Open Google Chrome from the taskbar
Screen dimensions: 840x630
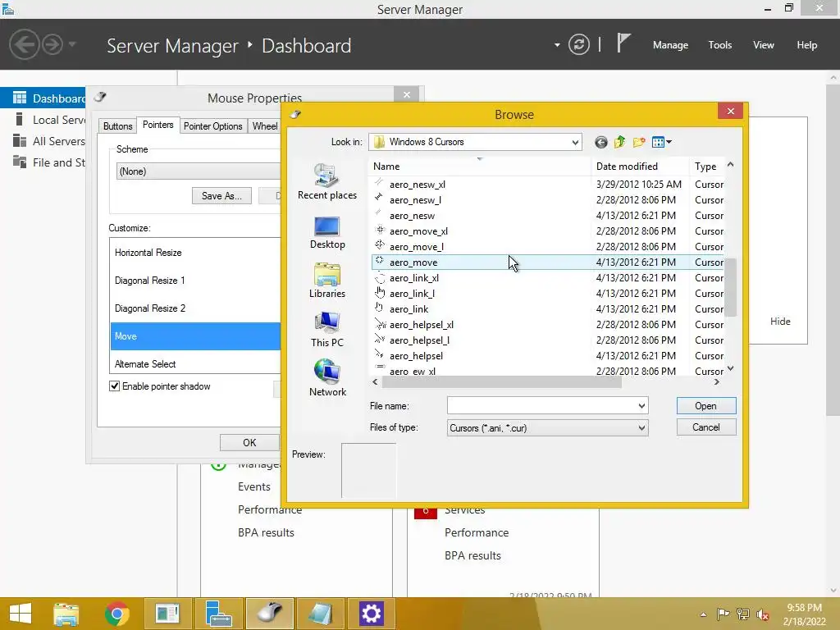[x=116, y=614]
